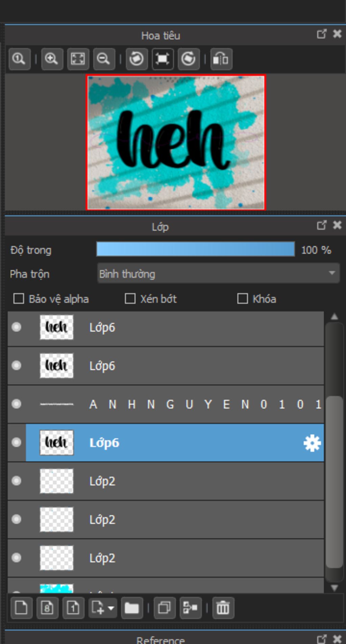346x644 pixels.
Task: Open the Pha trộn blend mode dropdown
Action: pyautogui.click(x=218, y=273)
